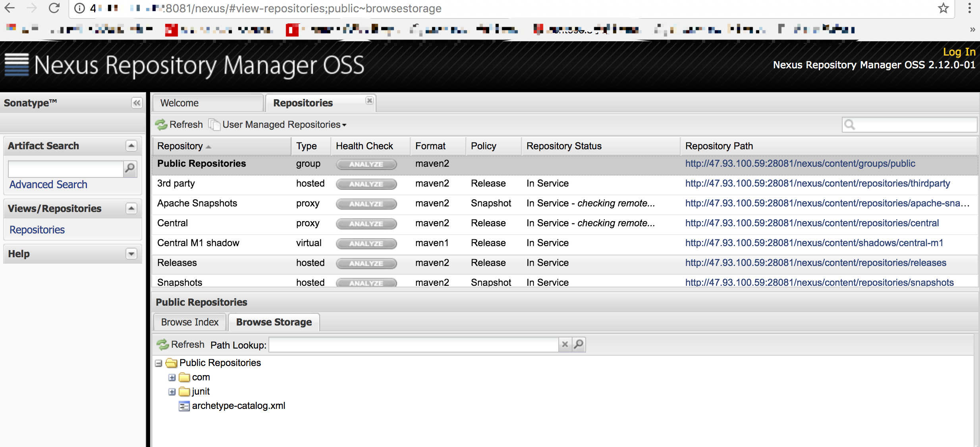Open the repositories/releases path link
This screenshot has width=980, height=447.
pyautogui.click(x=816, y=263)
